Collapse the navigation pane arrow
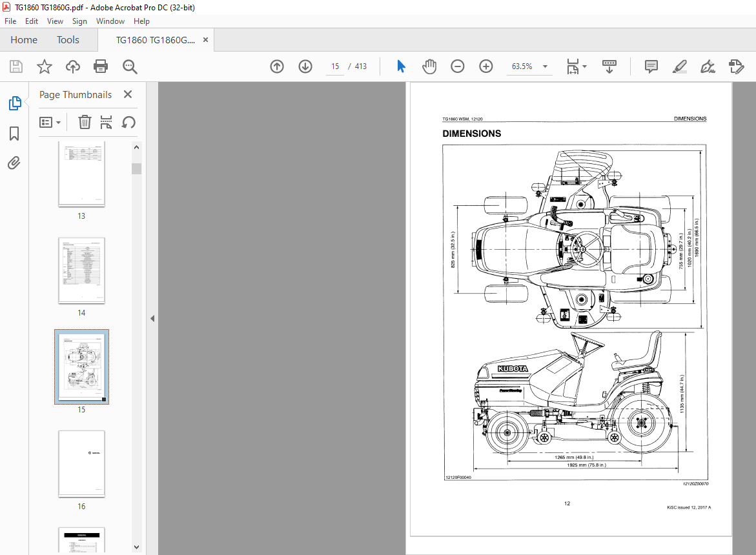Image resolution: width=756 pixels, height=555 pixels. [x=152, y=318]
